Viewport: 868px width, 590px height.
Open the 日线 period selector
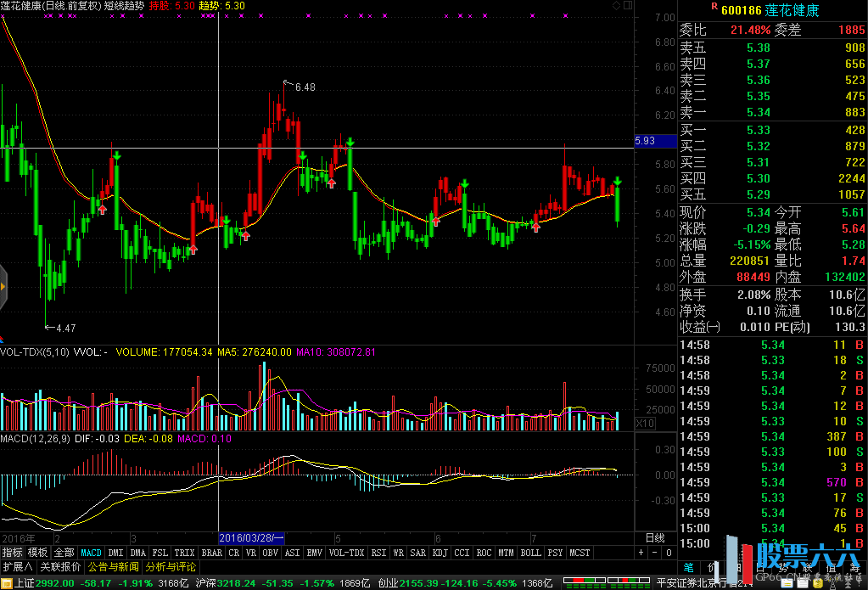(x=655, y=538)
